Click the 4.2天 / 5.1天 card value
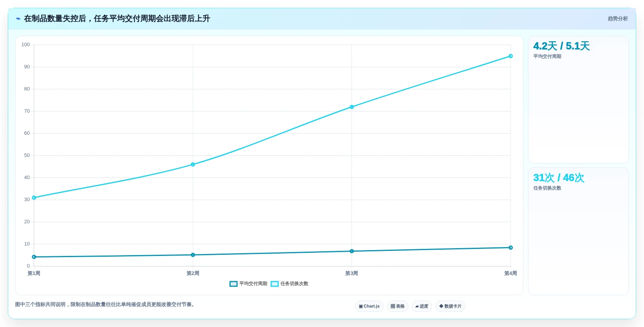The height and width of the screenshot is (327, 644). coord(561,46)
